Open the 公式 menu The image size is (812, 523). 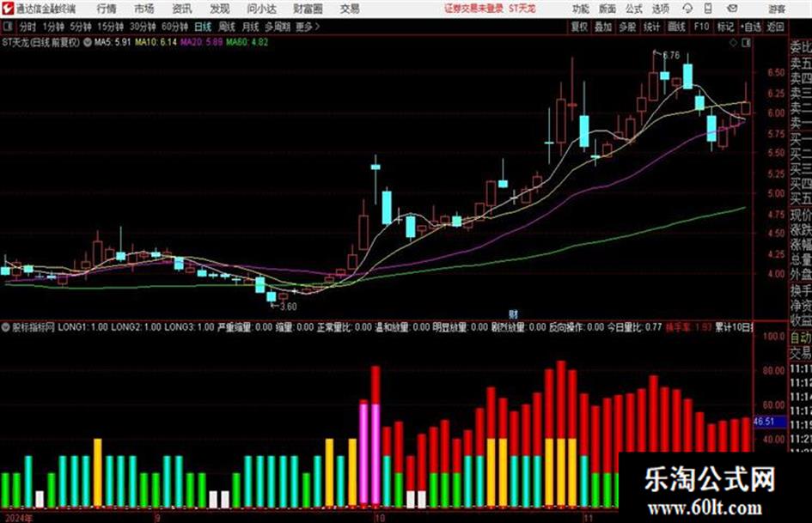click(634, 9)
